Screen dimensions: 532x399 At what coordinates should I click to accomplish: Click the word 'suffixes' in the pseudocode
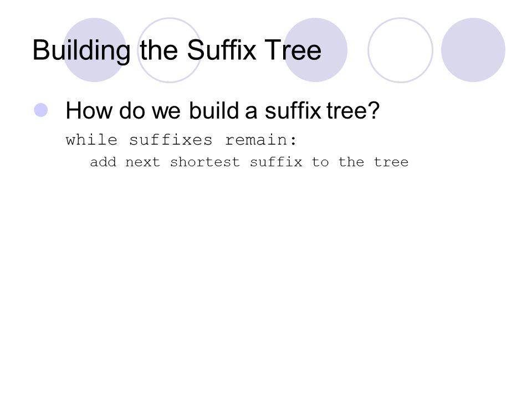tap(171, 140)
